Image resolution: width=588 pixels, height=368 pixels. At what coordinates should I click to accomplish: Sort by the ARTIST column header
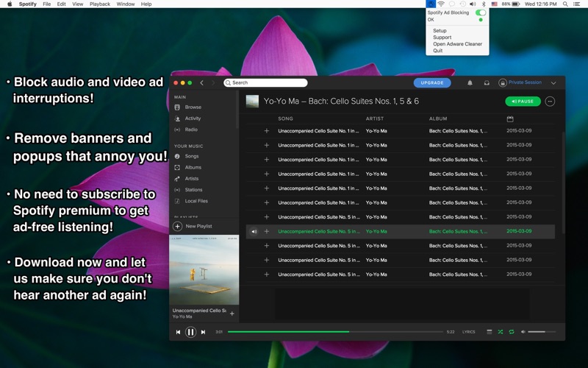click(x=375, y=118)
